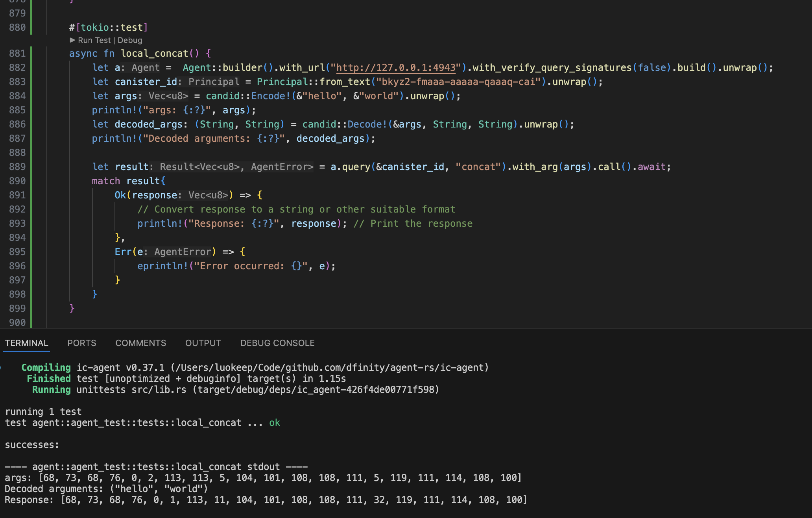Switch to the PORTS panel tab

pyautogui.click(x=81, y=343)
